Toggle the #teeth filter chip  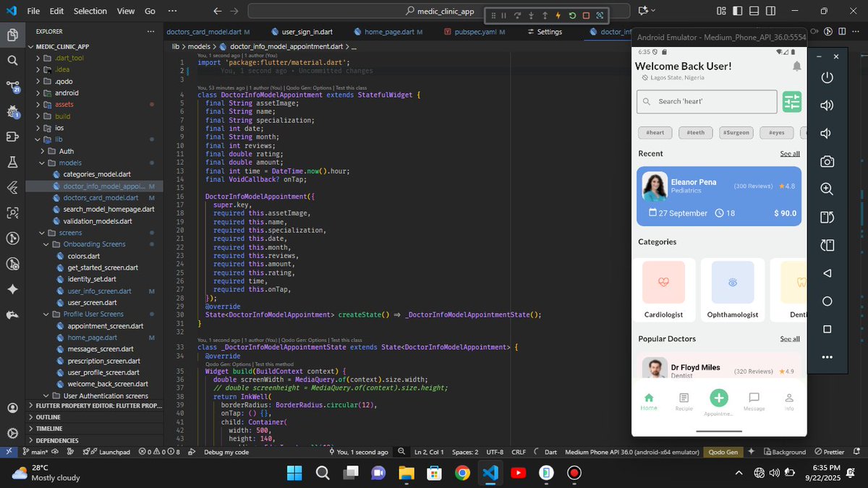point(696,132)
